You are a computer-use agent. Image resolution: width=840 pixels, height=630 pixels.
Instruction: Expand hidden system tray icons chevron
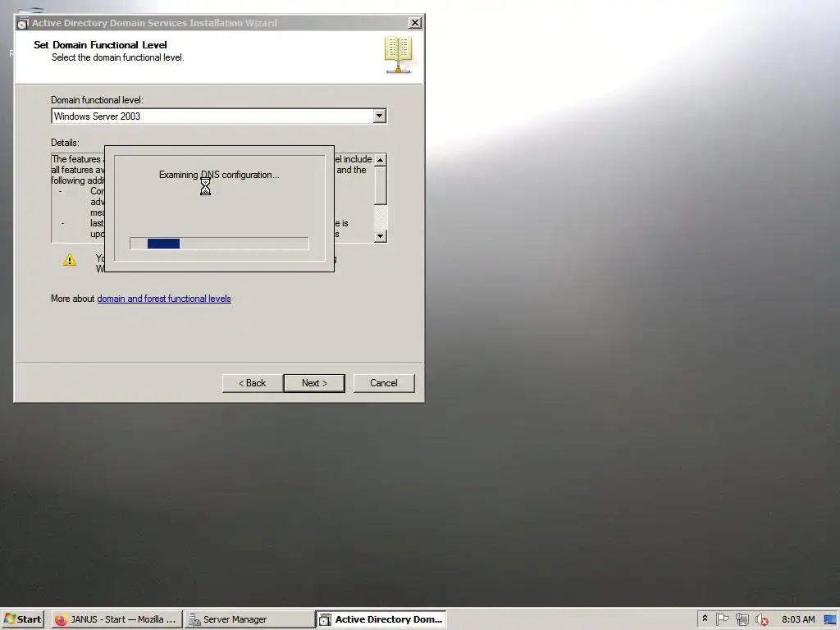[x=705, y=619]
